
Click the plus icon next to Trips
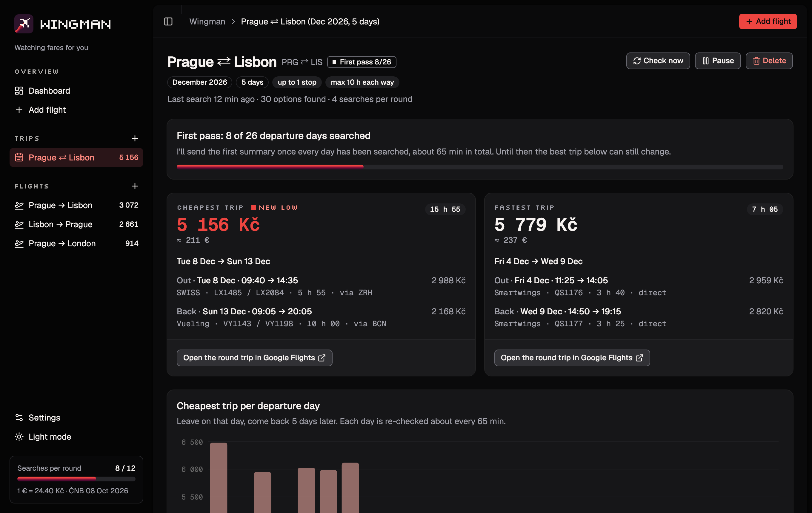coord(135,138)
